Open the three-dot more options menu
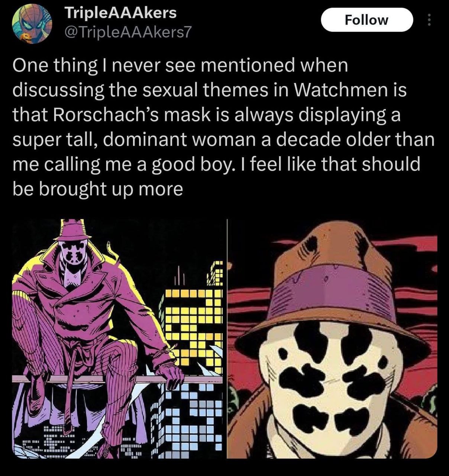Screen dimensions: 449x476 (x=429, y=20)
